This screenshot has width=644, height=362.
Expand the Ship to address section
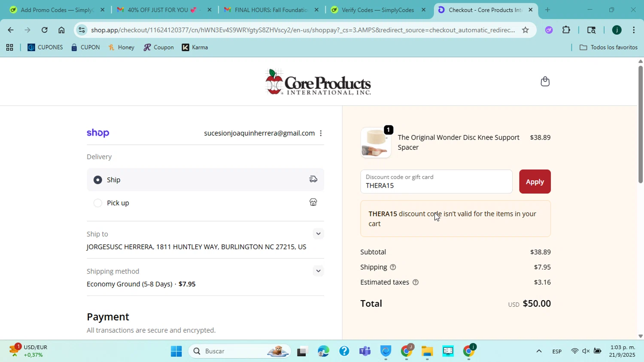point(318,234)
